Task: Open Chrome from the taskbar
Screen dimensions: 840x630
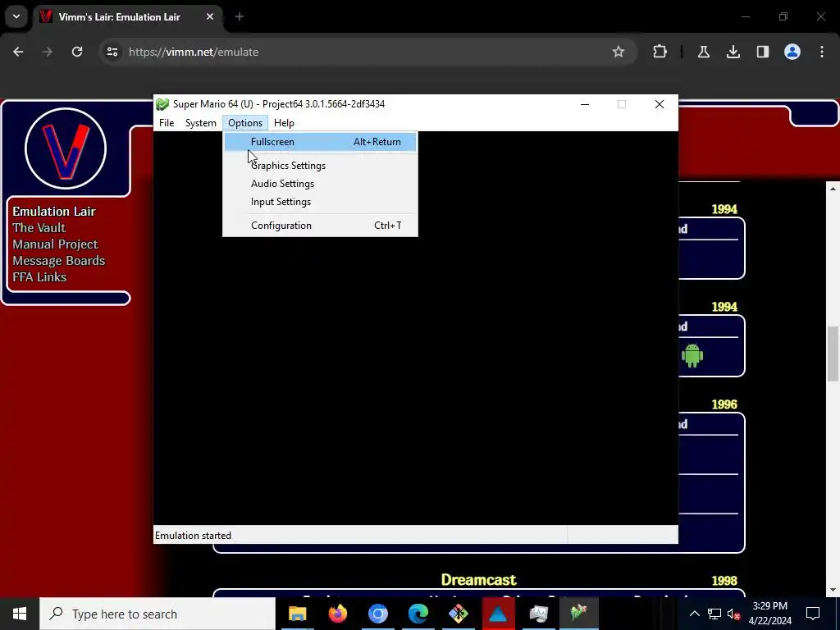Action: tap(377, 614)
